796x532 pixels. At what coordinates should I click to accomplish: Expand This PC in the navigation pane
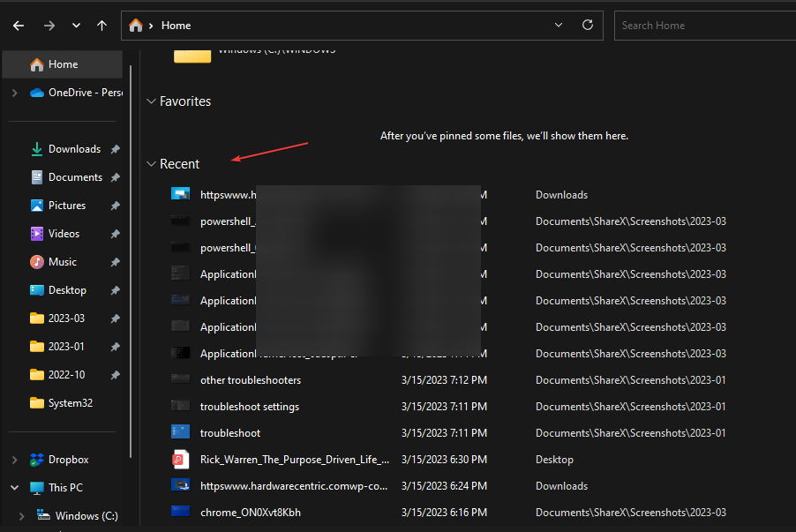pyautogui.click(x=14, y=487)
